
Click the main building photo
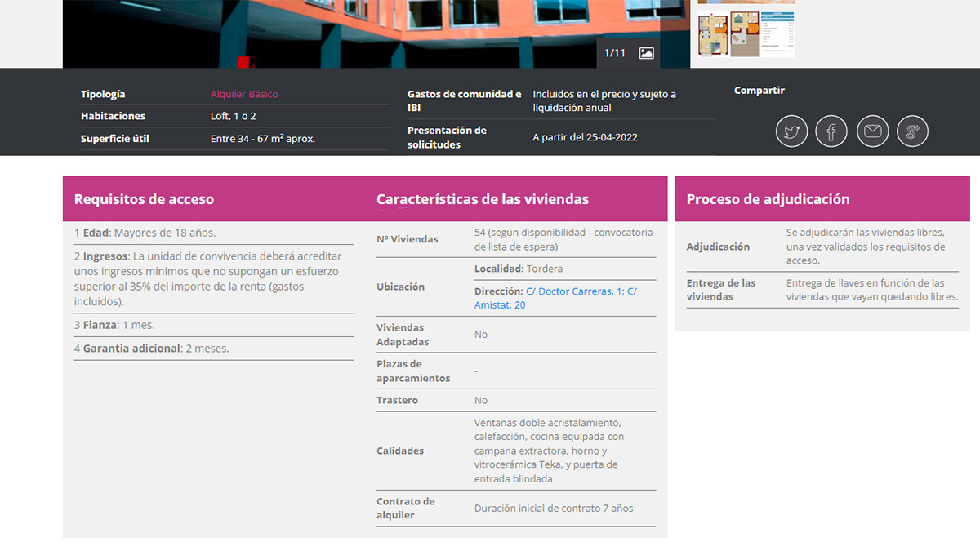click(327, 33)
